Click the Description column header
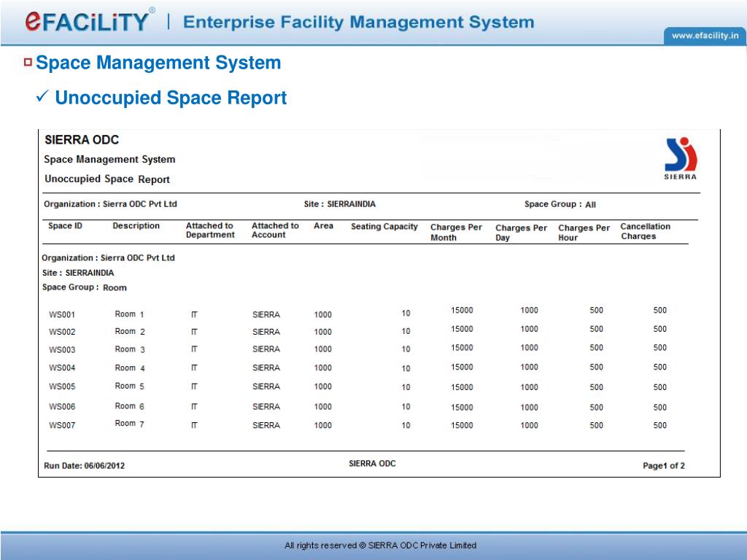The width and height of the screenshot is (747, 560). [x=136, y=226]
